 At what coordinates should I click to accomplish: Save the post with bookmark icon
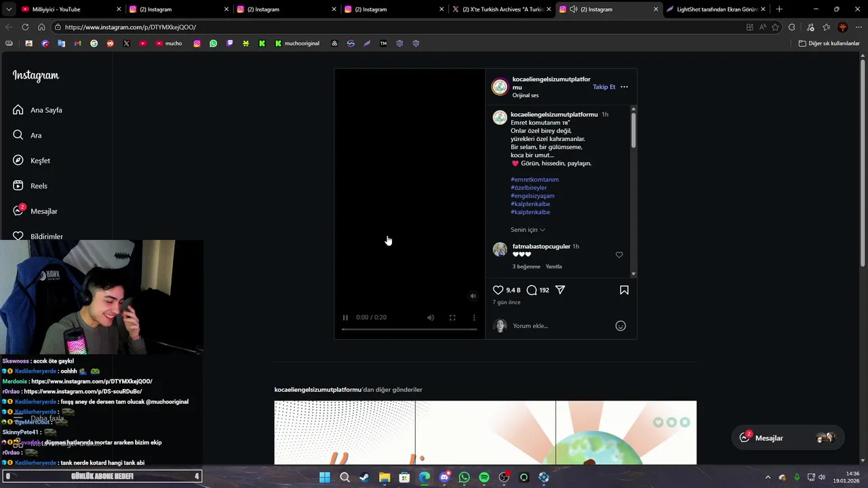pos(624,290)
